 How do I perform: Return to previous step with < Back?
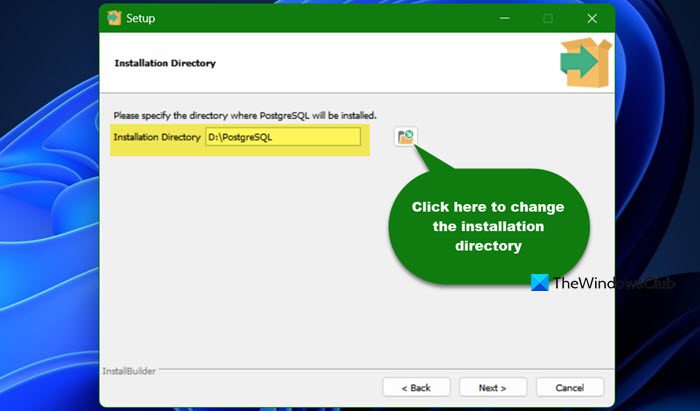(x=416, y=387)
